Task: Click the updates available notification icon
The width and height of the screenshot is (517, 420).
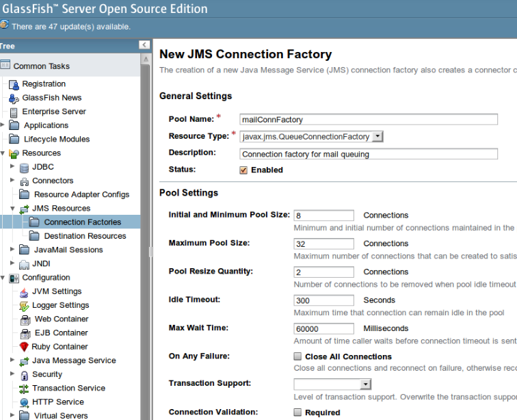Action: point(4,25)
